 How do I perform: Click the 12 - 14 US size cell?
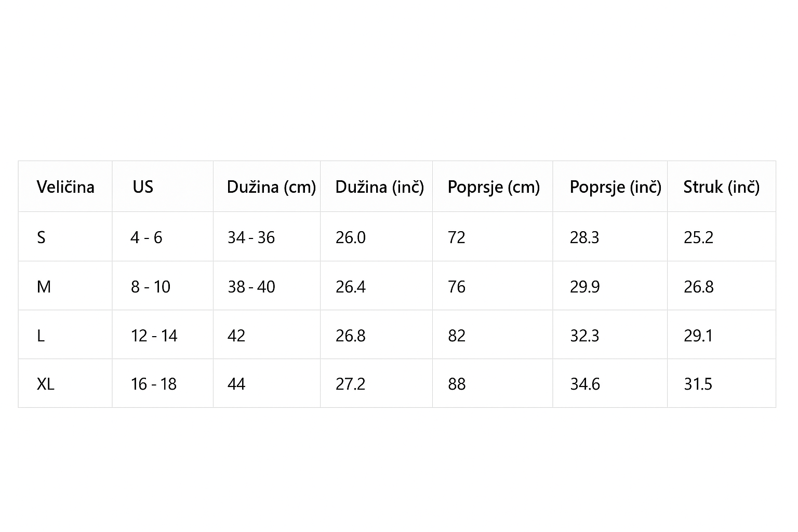tap(154, 336)
